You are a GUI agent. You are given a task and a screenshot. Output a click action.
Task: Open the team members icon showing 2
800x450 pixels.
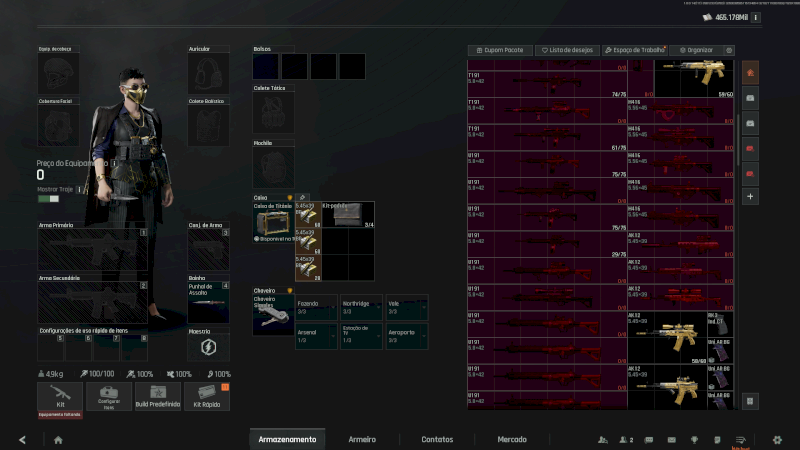626,440
